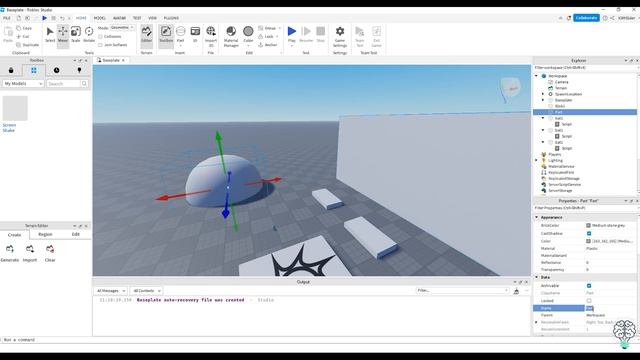
Task: Open the UI insert tool
Action: coord(195,34)
